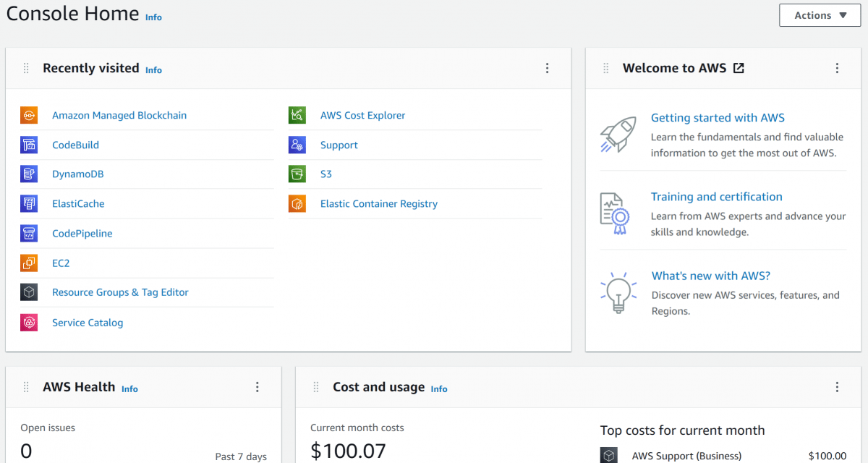Open the Amazon Managed Blockchain link
Image resolution: width=868 pixels, height=463 pixels.
pos(119,115)
